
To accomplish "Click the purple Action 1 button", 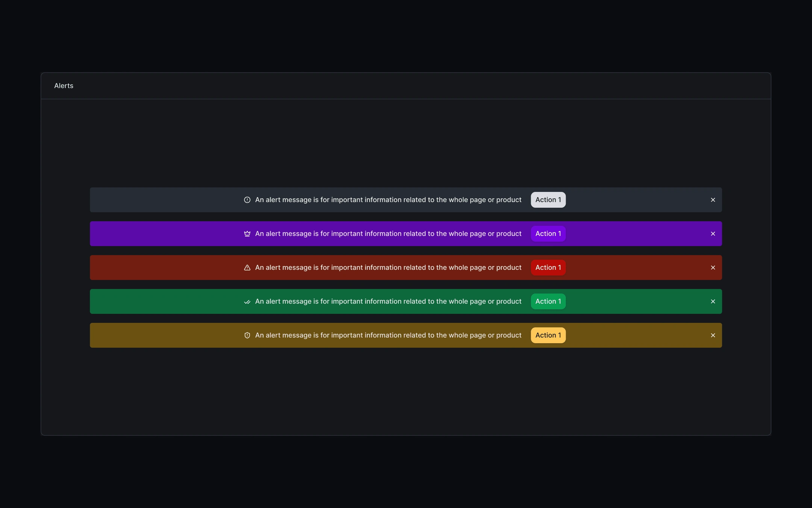I will tap(548, 234).
